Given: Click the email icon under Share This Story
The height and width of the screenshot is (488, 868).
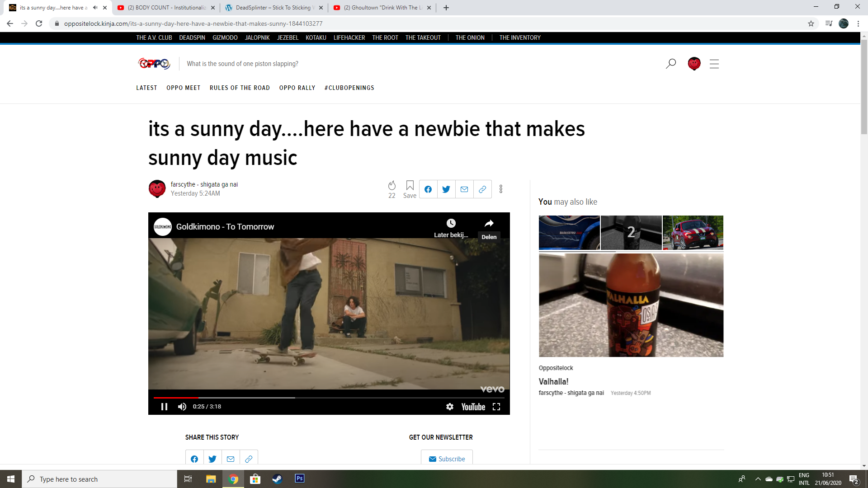Looking at the screenshot, I should [231, 459].
